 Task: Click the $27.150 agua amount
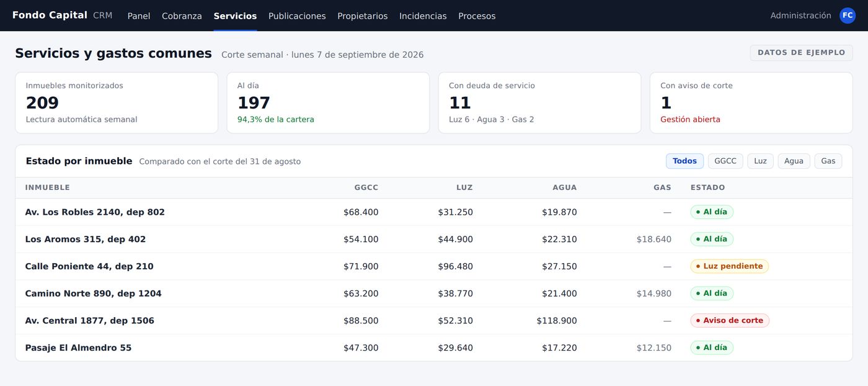(x=559, y=267)
